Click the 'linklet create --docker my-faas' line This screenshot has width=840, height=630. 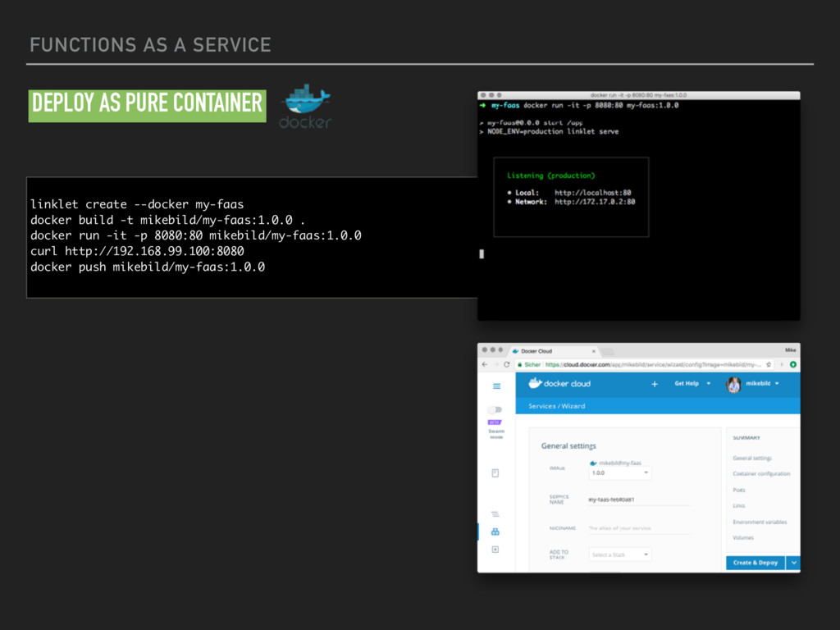137,204
